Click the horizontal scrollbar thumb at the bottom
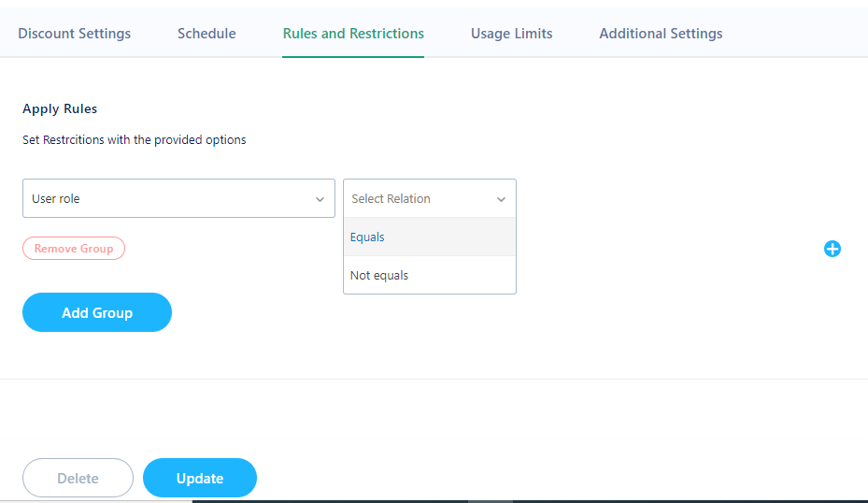 coord(490,501)
